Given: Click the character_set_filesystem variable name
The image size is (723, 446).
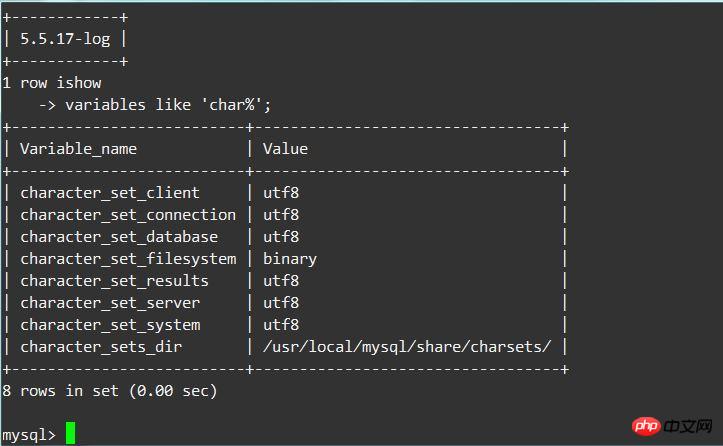Looking at the screenshot, I should pyautogui.click(x=128, y=259).
